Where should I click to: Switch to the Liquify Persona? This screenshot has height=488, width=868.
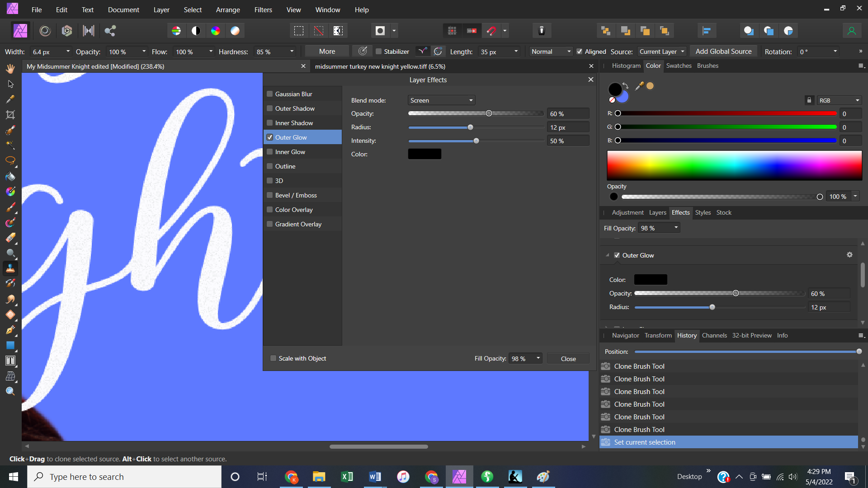[x=45, y=31]
